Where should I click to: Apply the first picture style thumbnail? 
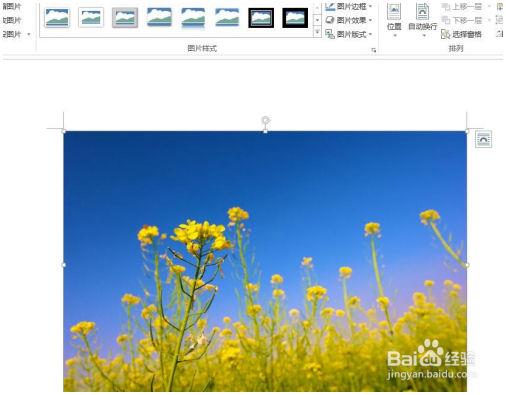click(x=57, y=17)
